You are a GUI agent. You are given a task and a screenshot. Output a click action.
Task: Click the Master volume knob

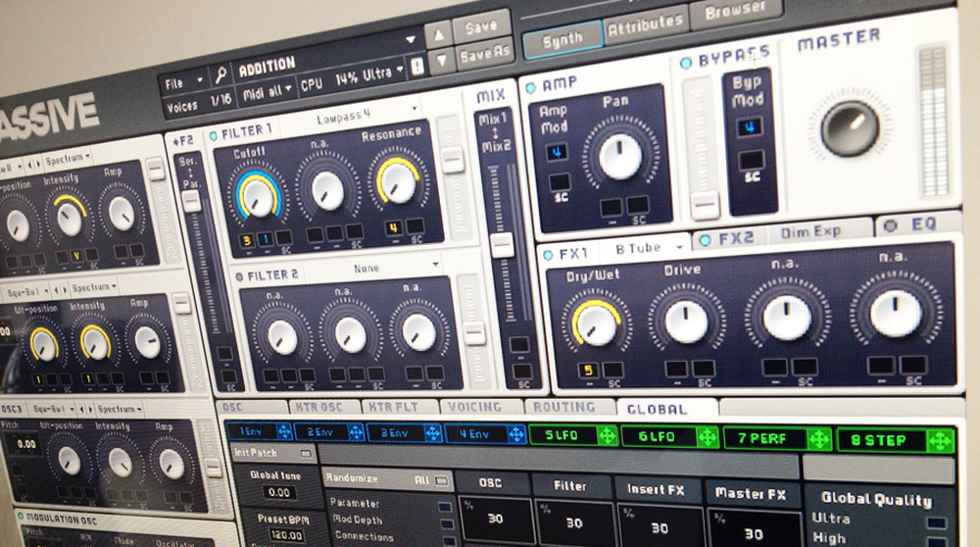pyautogui.click(x=850, y=128)
